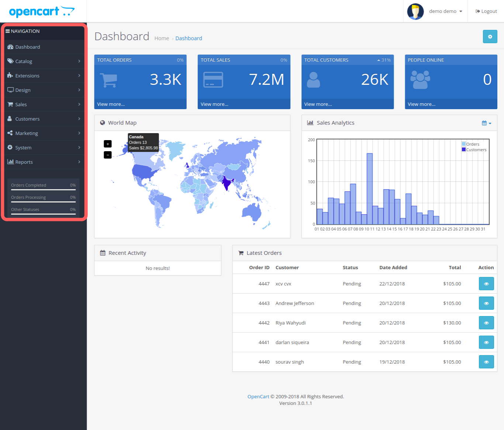
Task: Open the demo demo user dropdown
Action: [445, 11]
